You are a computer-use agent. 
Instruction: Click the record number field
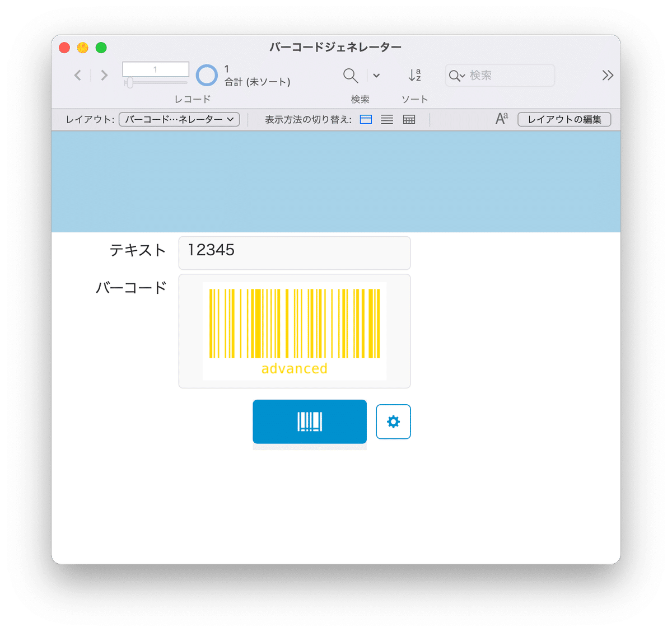[156, 69]
